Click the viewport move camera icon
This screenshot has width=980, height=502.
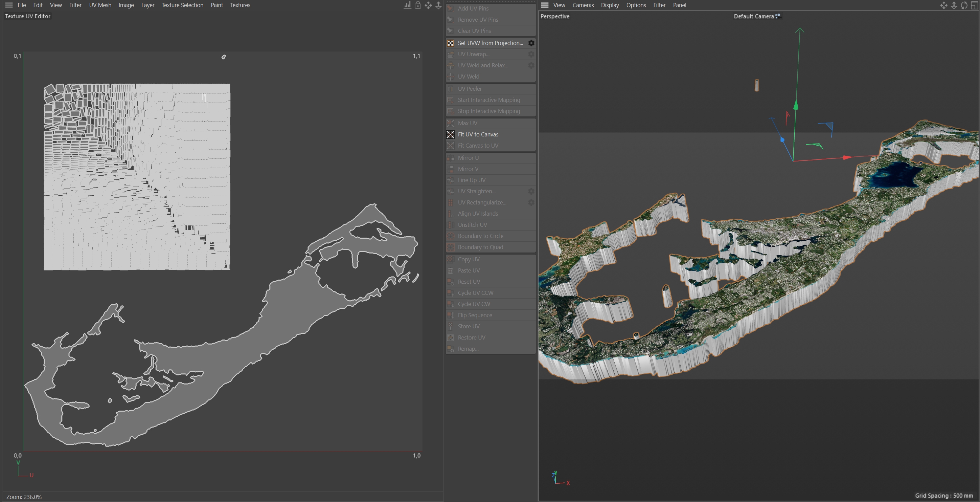[943, 5]
